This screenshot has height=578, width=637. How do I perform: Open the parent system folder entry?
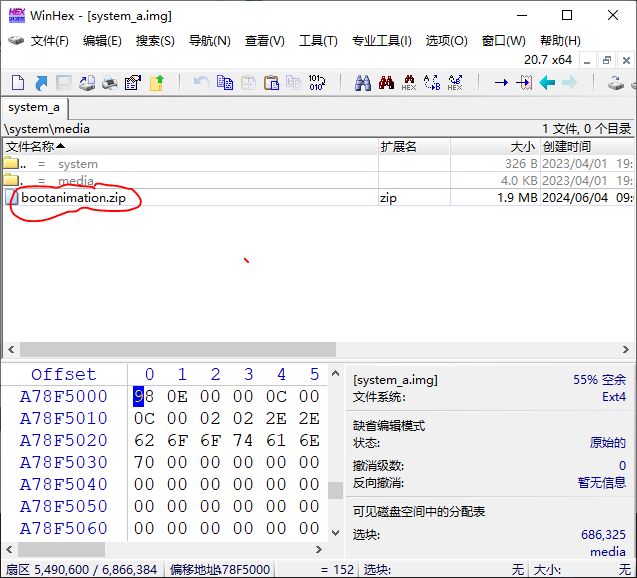[78, 164]
